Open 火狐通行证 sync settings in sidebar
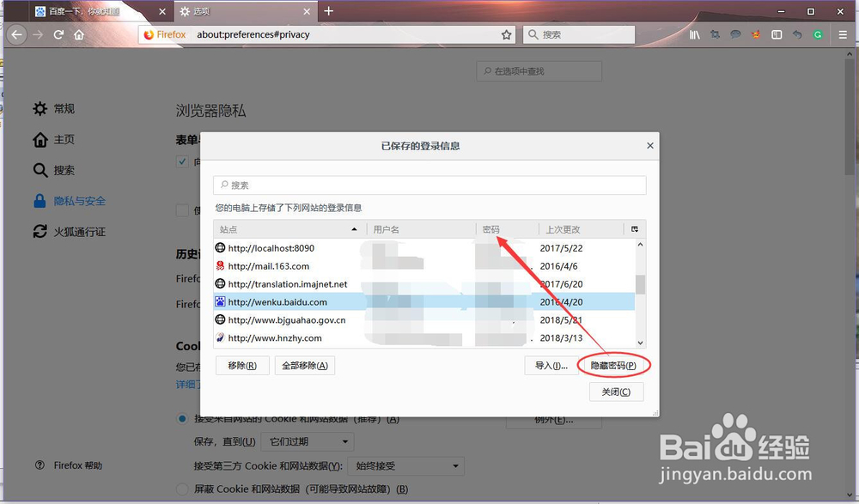859x504 pixels. pyautogui.click(x=40, y=231)
